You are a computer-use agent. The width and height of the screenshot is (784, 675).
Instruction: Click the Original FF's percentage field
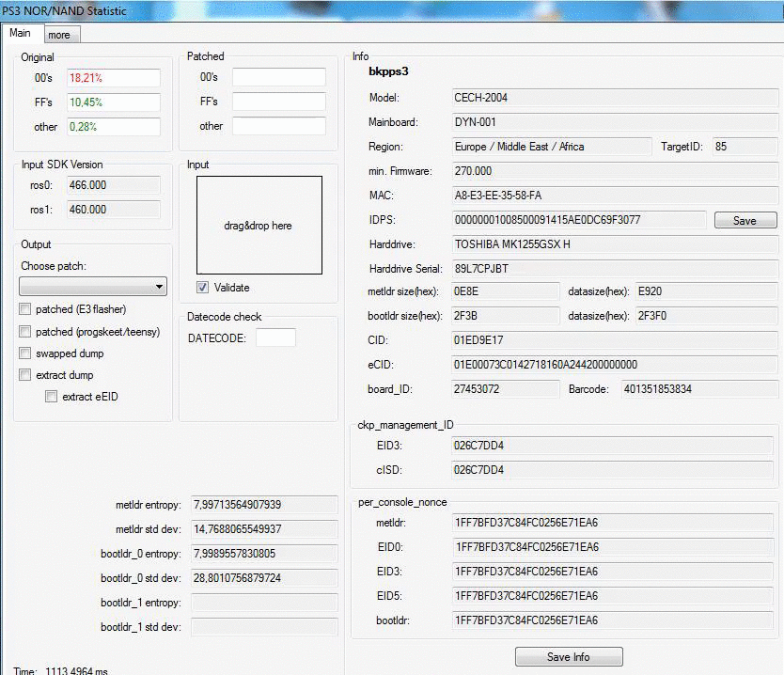(x=114, y=102)
